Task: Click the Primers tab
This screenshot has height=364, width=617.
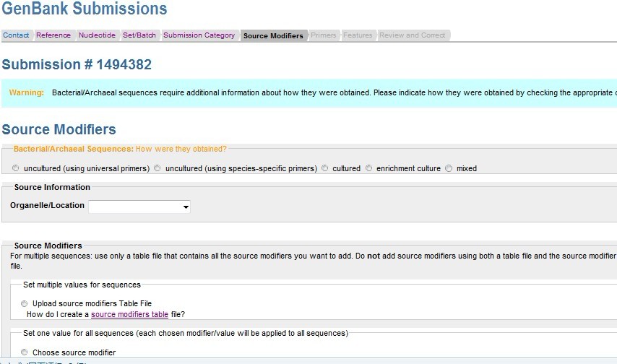Action: pyautogui.click(x=324, y=35)
